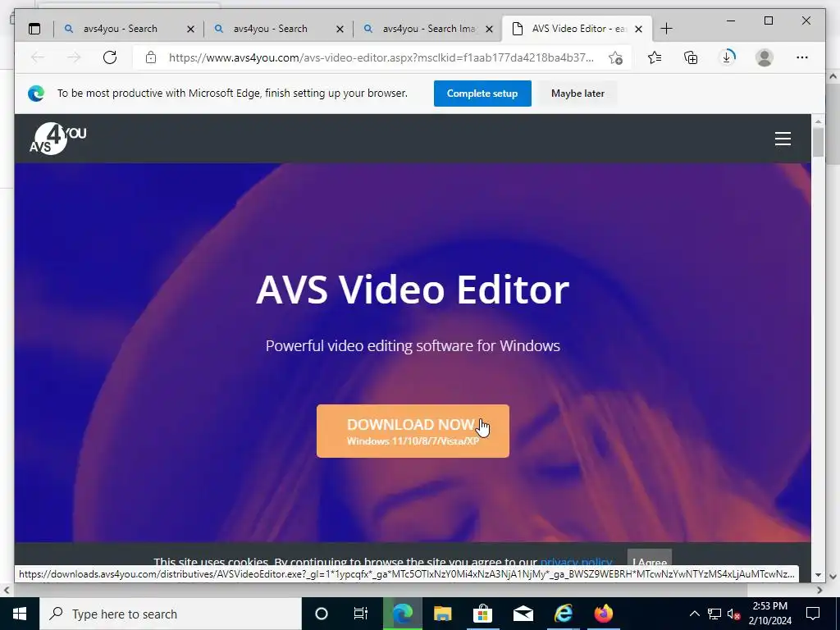Click the muted volume tray icon
This screenshot has width=840, height=630.
pos(734,614)
